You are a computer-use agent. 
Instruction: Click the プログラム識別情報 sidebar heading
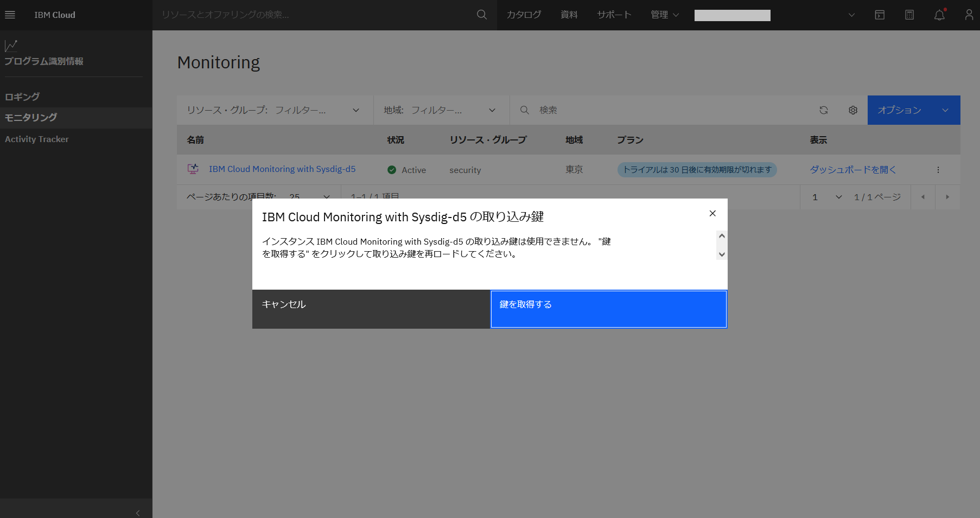[x=44, y=61]
